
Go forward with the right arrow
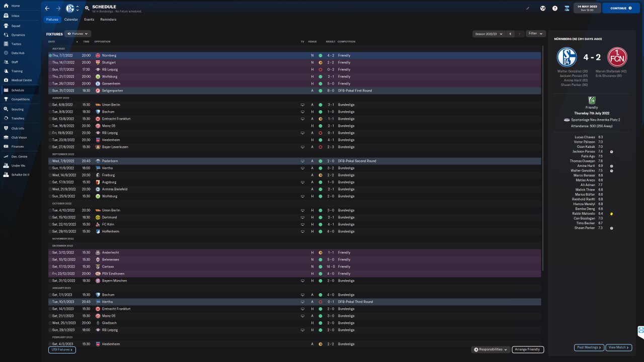tap(58, 9)
